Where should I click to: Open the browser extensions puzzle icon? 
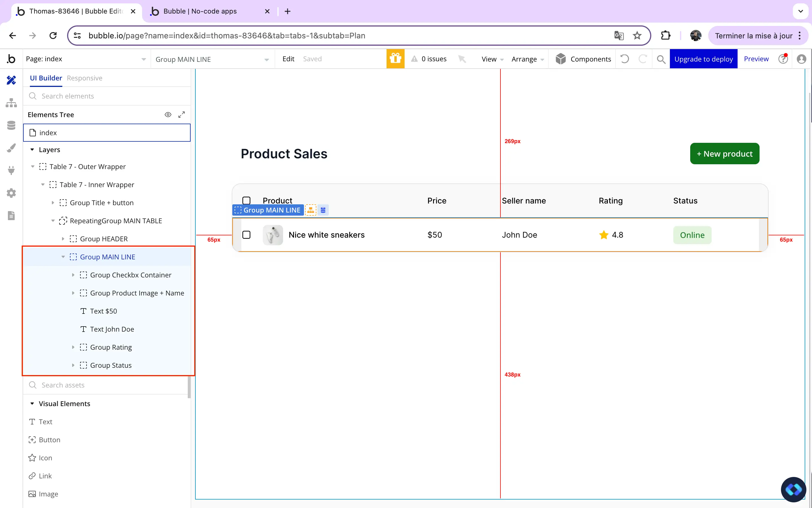(666, 36)
